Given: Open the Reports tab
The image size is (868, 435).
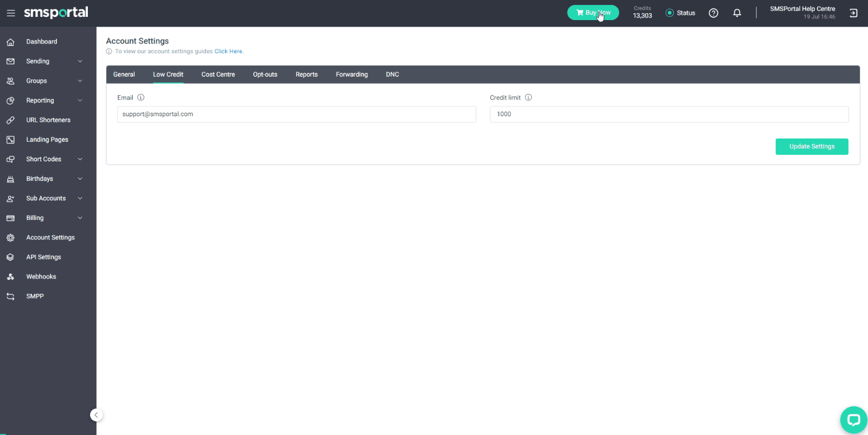Looking at the screenshot, I should click(x=307, y=74).
